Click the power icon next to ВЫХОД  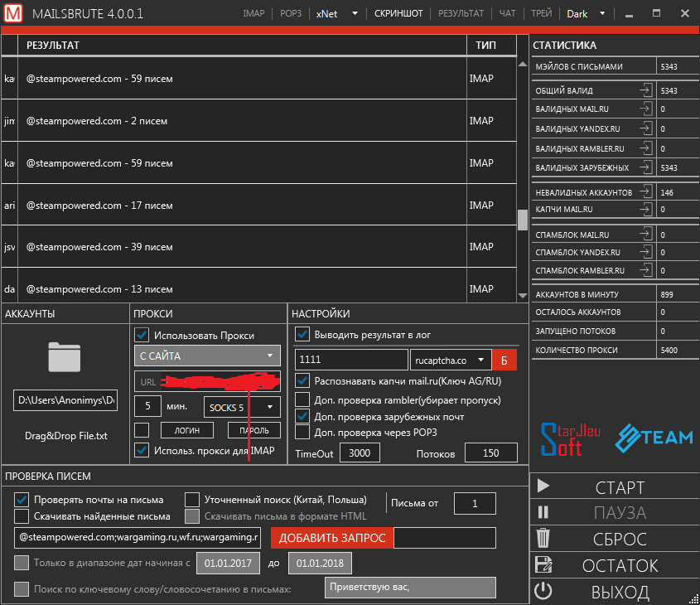pos(543,592)
